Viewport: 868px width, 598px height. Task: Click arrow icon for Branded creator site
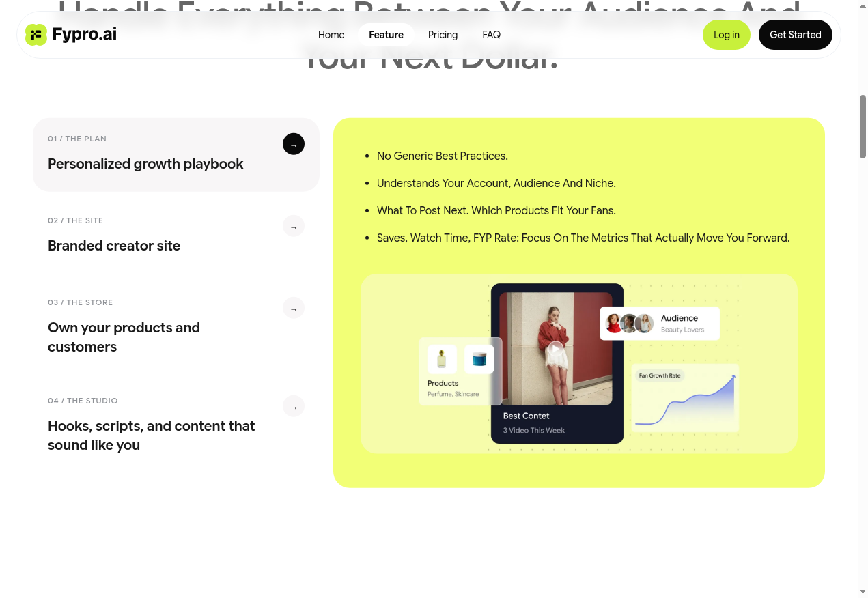point(294,226)
